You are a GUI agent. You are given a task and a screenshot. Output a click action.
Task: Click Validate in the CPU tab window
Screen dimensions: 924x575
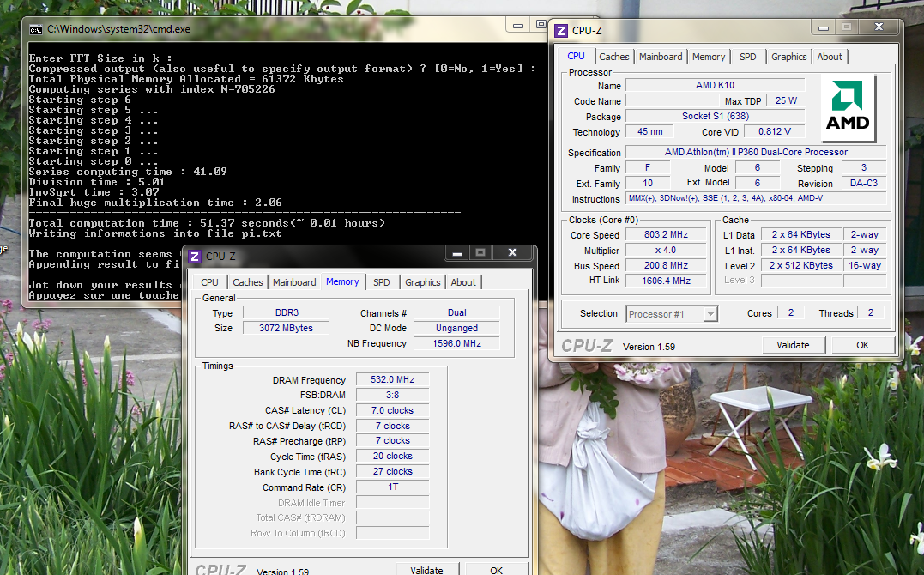(794, 345)
